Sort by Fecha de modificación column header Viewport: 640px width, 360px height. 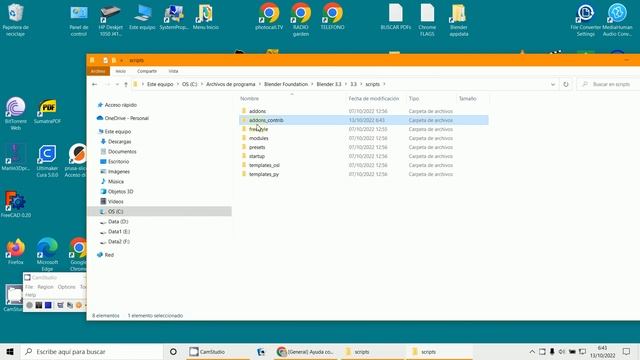[x=373, y=98]
